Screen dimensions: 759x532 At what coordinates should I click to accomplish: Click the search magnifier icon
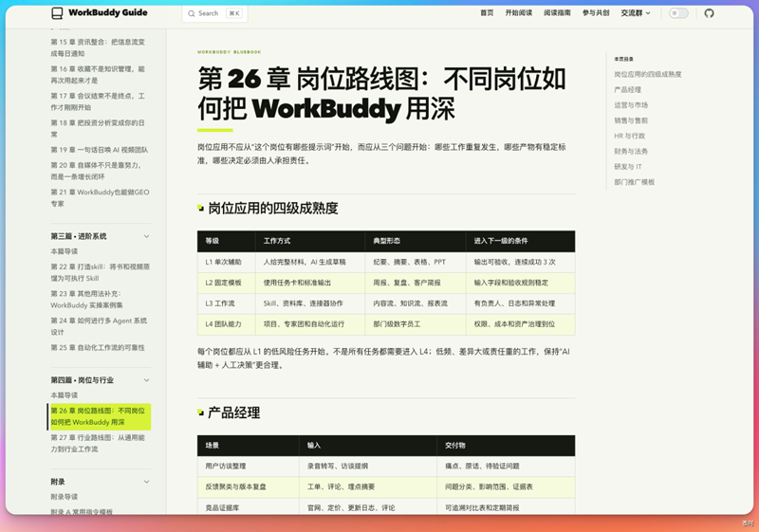pyautogui.click(x=192, y=13)
